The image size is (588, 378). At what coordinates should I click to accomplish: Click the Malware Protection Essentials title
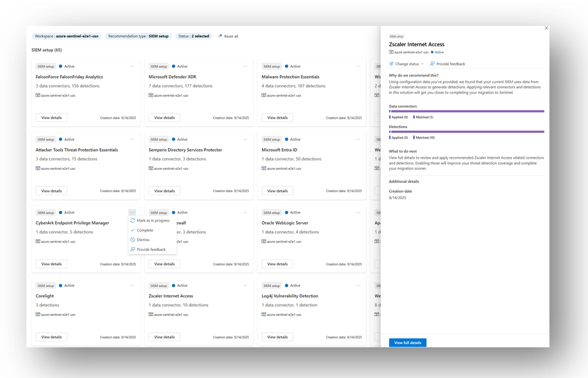290,77
